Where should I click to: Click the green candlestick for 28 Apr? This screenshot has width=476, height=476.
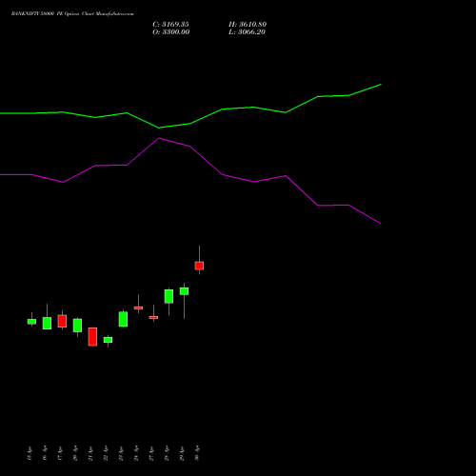point(169,296)
